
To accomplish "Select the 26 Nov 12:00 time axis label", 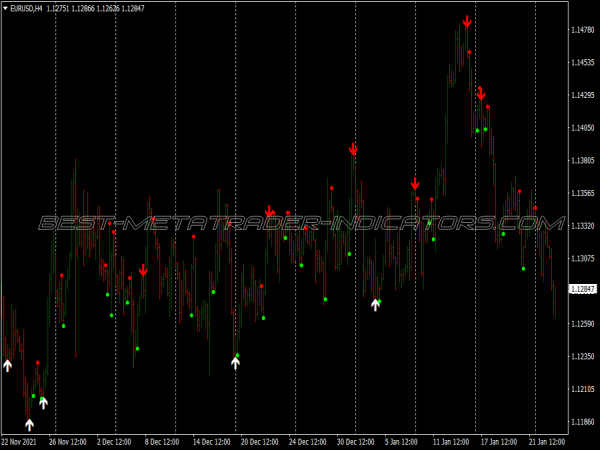I will 68,442.
